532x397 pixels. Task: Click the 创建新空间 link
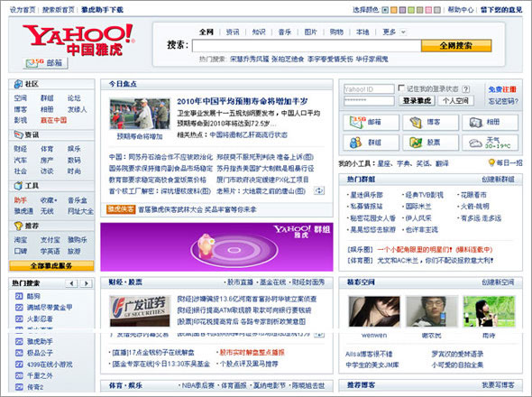[498, 282]
